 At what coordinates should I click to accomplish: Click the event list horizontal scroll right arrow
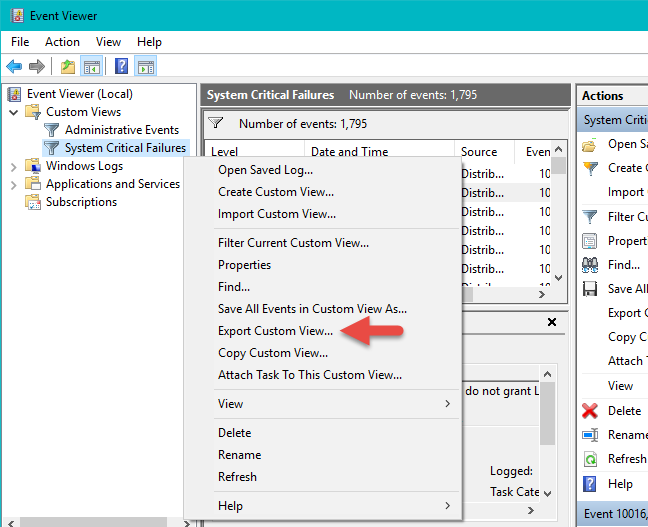click(542, 295)
